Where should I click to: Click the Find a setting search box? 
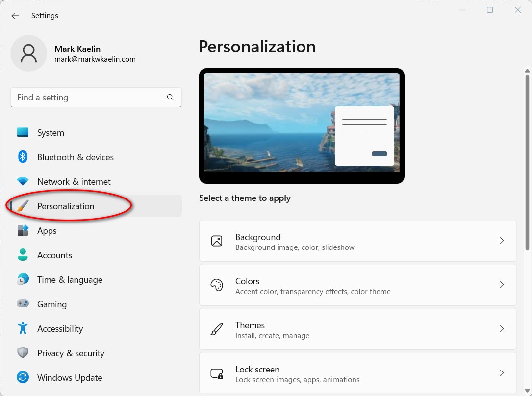(x=96, y=98)
